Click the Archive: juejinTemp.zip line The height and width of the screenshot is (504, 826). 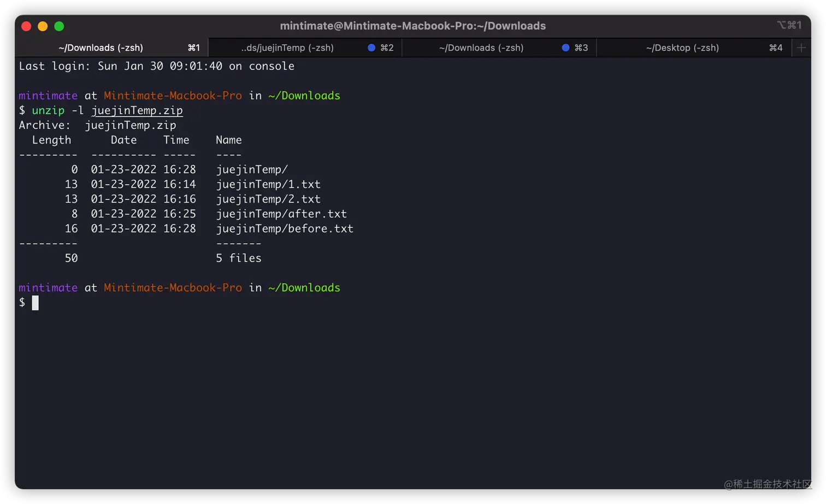point(98,125)
